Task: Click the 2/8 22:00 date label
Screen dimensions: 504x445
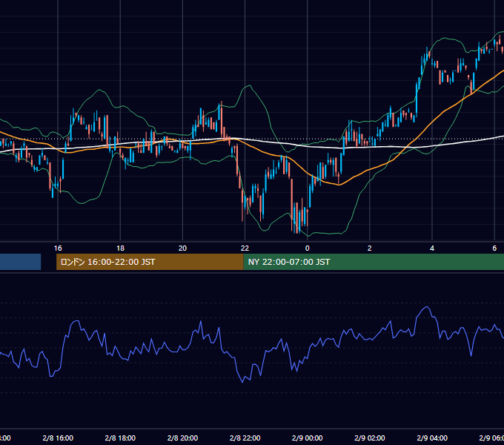Action: 245,438
